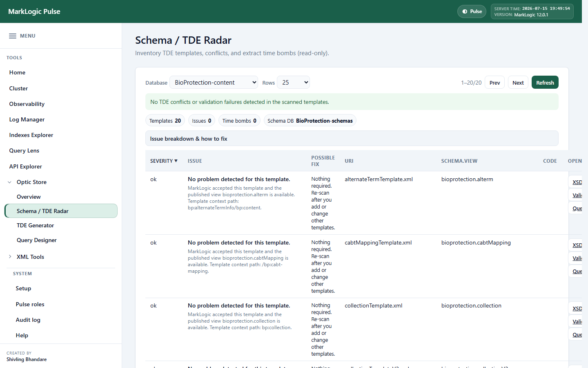Click the Issues 0 chip
Image resolution: width=588 pixels, height=368 pixels.
pyautogui.click(x=202, y=121)
